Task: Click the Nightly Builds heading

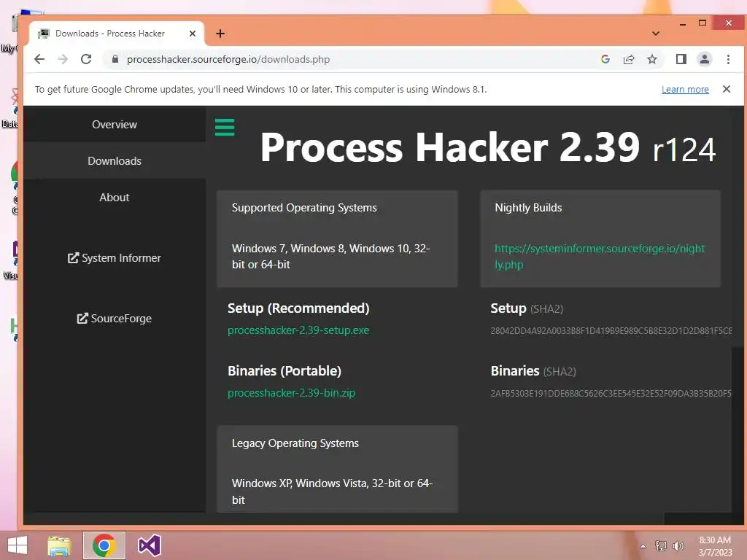Action: click(528, 208)
